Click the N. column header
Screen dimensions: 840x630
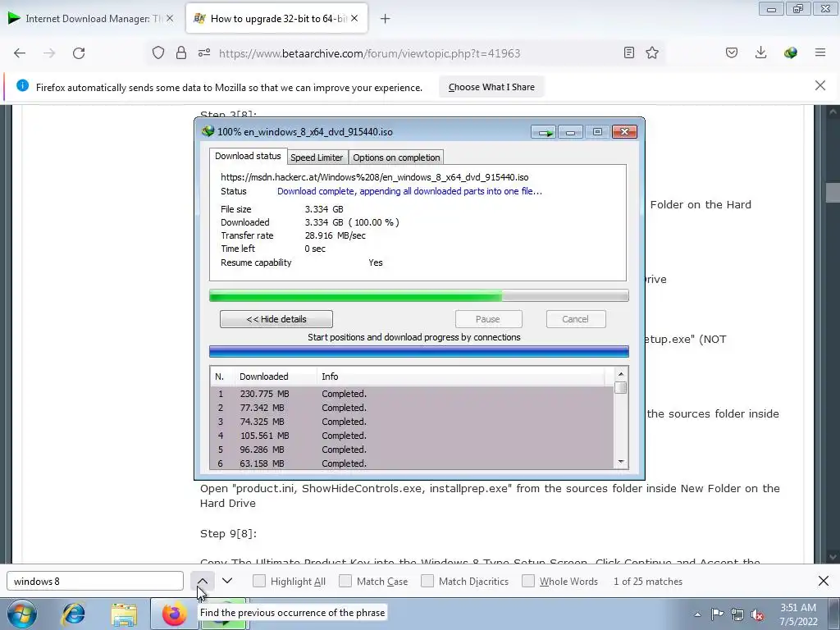(x=222, y=377)
